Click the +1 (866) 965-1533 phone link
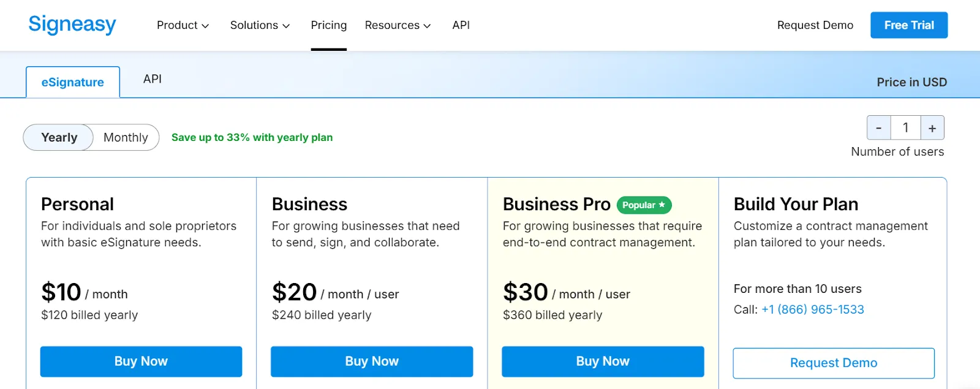Screen dimensions: 980x389 point(813,309)
